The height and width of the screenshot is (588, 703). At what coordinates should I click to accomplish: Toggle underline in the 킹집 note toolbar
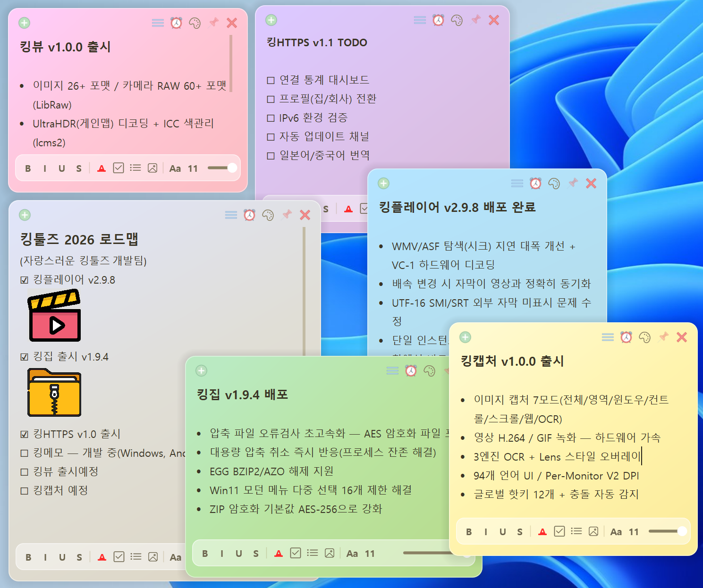click(x=239, y=554)
